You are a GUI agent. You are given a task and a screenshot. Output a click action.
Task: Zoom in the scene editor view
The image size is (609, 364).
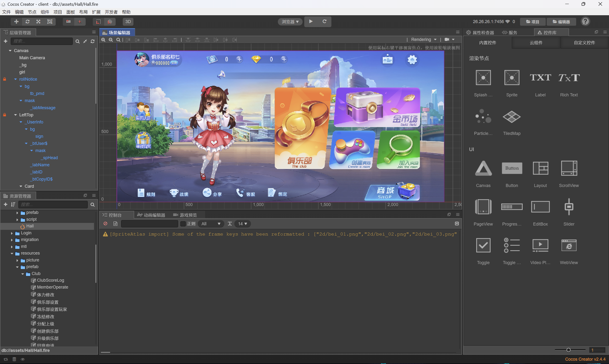[x=103, y=40]
